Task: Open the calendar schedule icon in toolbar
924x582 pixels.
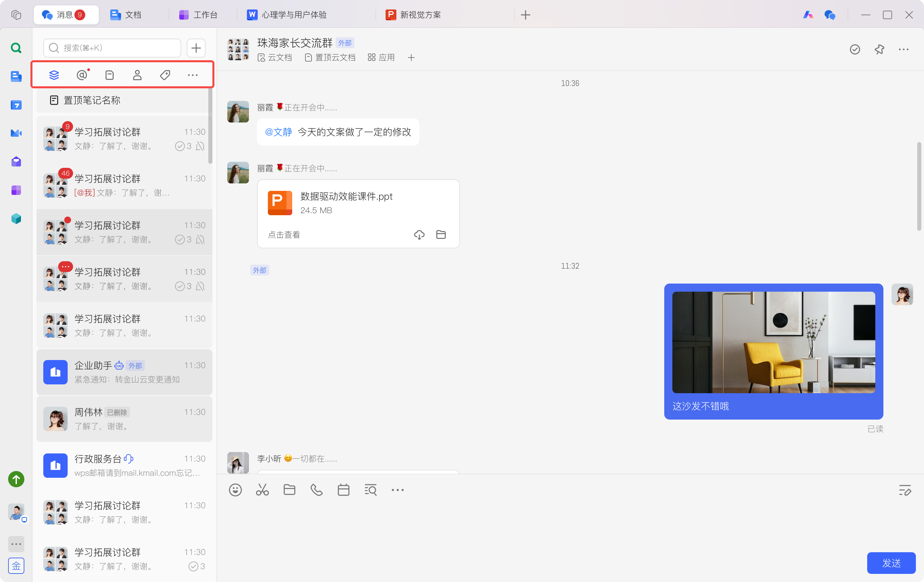Action: click(x=343, y=490)
